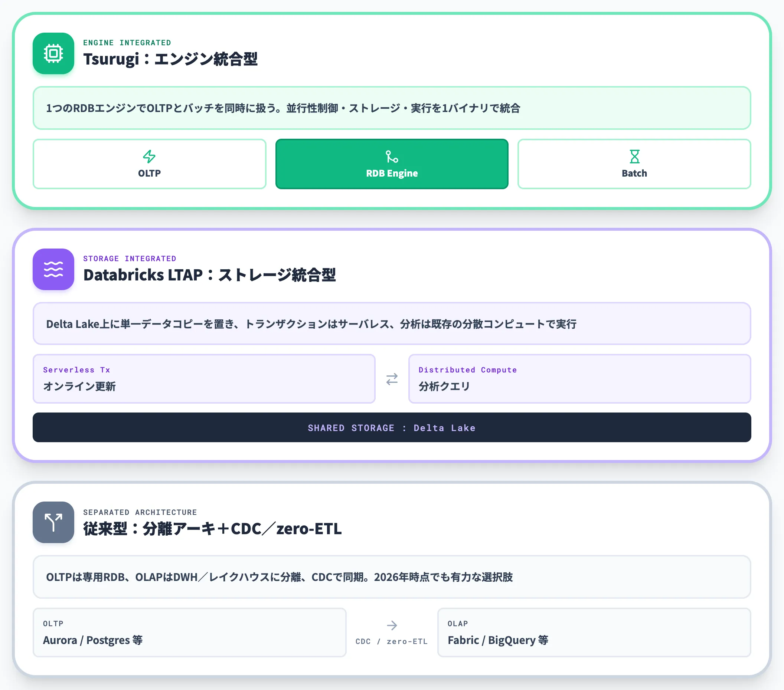Click the 'CDC / zero-ETL' caption

pyautogui.click(x=392, y=642)
